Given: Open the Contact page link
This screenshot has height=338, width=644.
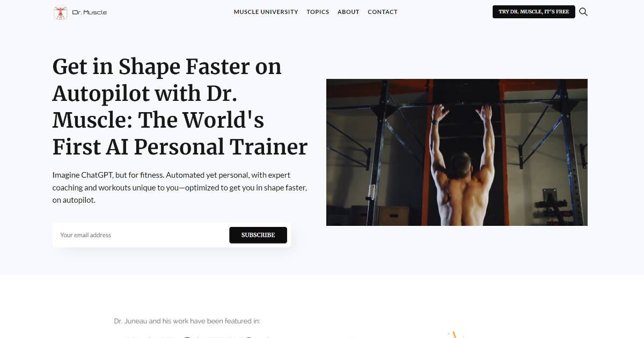Looking at the screenshot, I should tap(383, 12).
